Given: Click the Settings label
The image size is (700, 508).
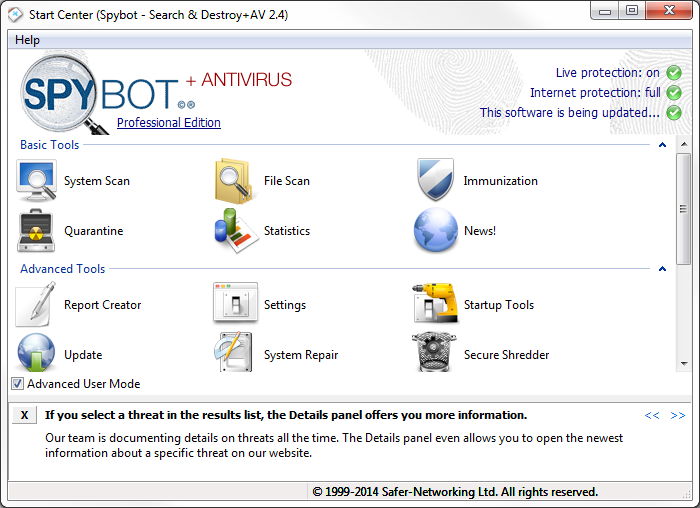Looking at the screenshot, I should pyautogui.click(x=285, y=305).
